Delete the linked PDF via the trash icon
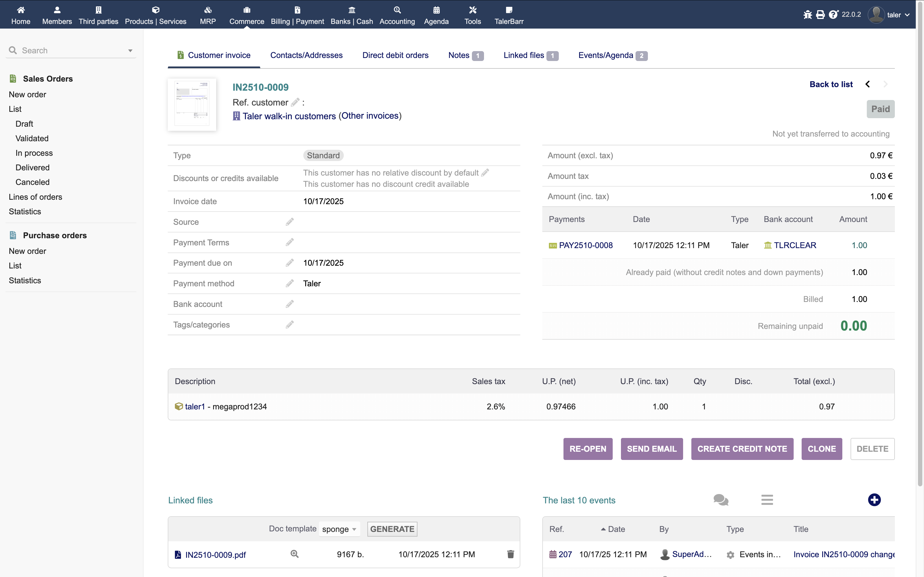 pos(510,554)
